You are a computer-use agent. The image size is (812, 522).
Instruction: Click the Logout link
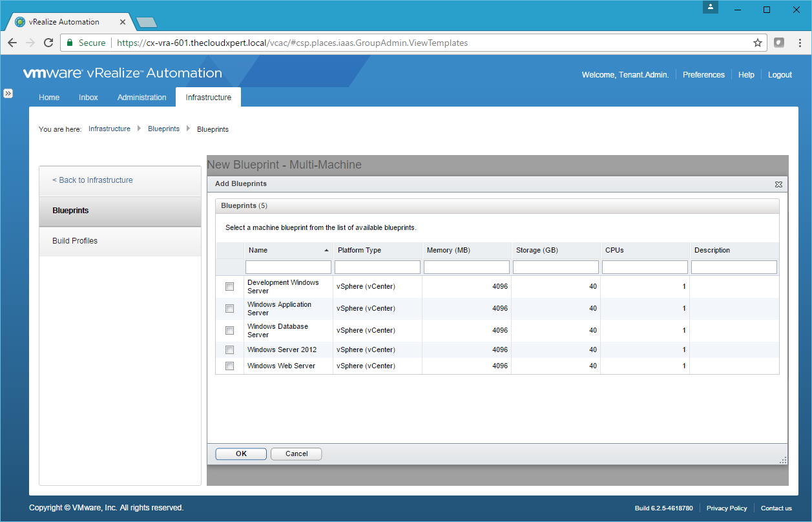[780, 75]
